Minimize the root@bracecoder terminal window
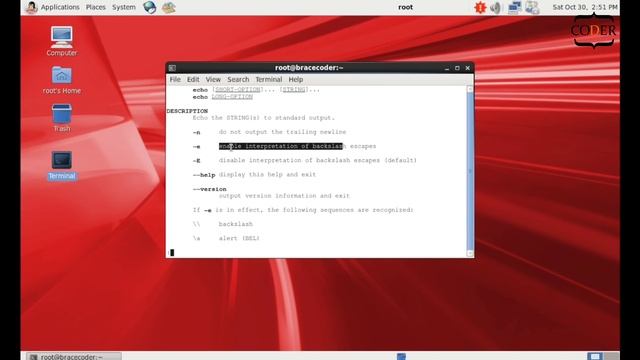This screenshot has width=640, height=360. coord(447,68)
